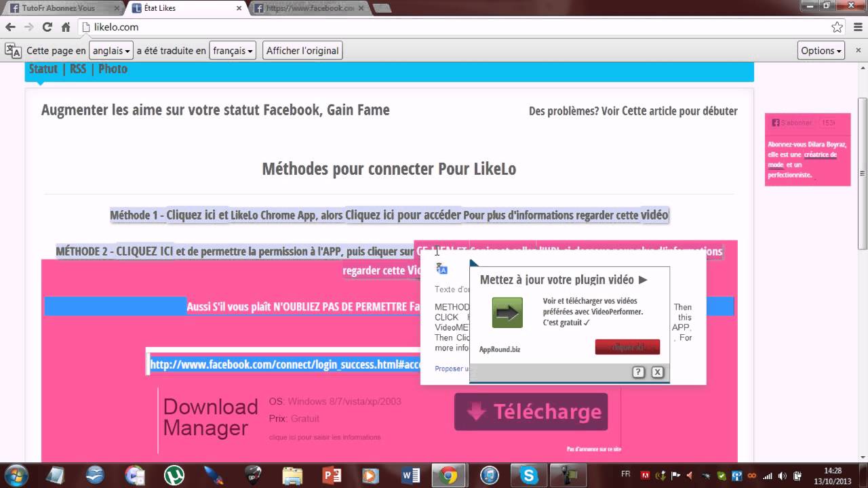Open Skype from the taskbar
Image resolution: width=868 pixels, height=488 pixels.
(x=528, y=476)
